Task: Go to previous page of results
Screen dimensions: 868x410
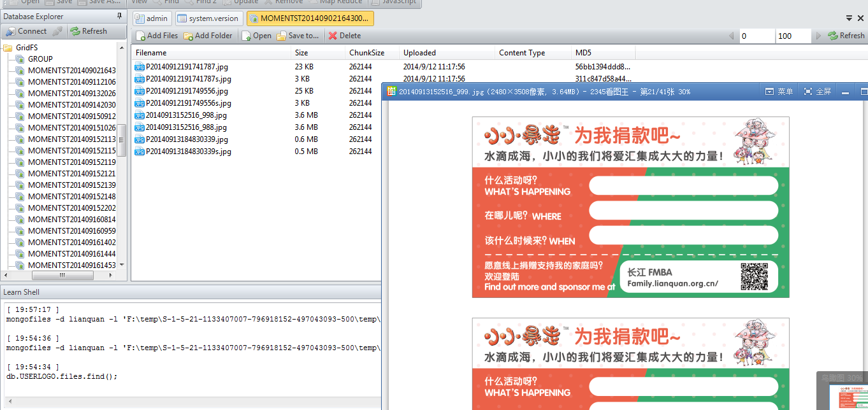Action: (732, 36)
